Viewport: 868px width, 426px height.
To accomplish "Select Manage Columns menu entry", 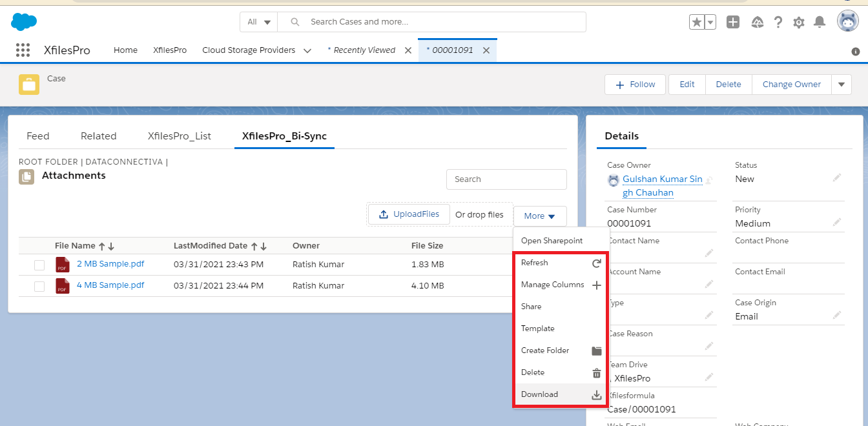I will click(561, 285).
